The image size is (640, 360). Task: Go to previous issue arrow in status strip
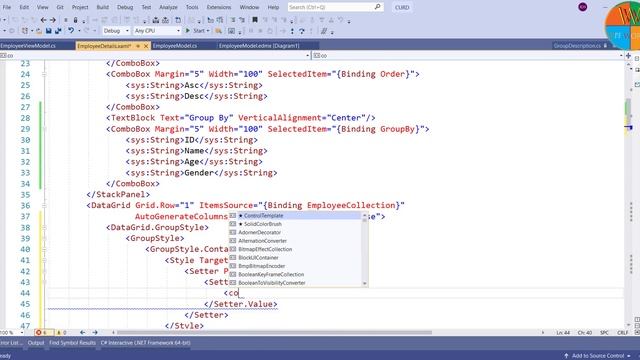point(82,333)
